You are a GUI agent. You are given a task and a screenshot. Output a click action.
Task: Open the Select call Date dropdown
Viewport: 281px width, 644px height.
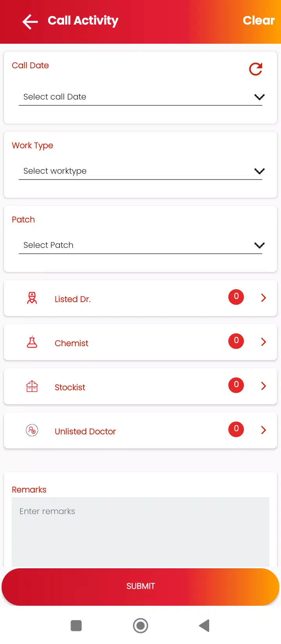point(140,97)
